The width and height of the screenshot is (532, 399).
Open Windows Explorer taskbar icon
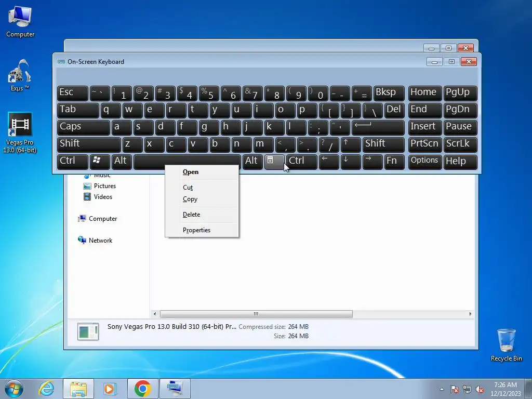click(78, 389)
